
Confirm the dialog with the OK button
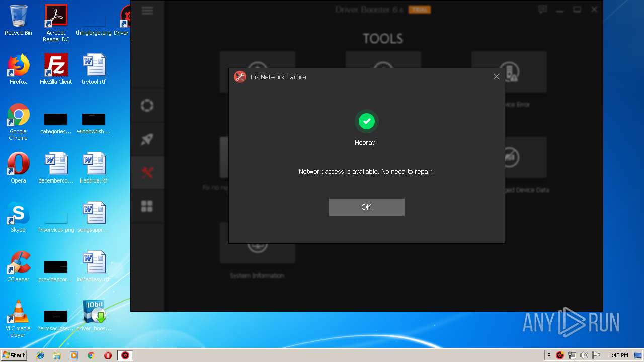[366, 207]
